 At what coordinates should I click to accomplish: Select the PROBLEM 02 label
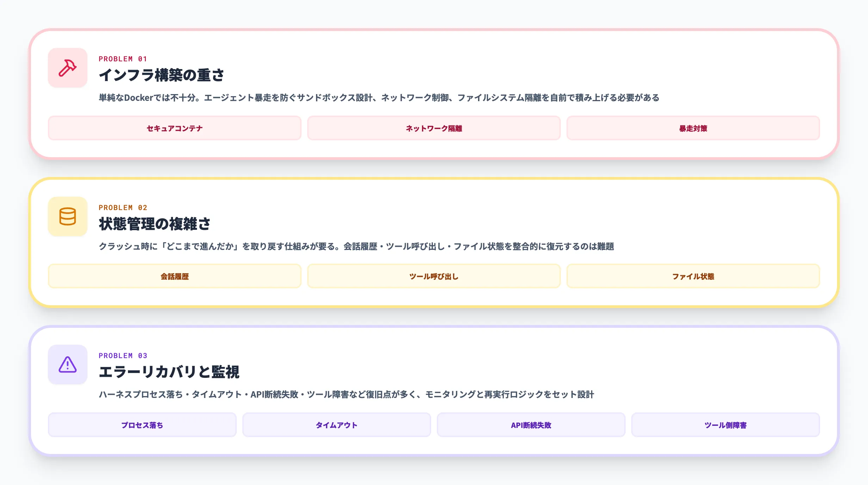click(123, 208)
